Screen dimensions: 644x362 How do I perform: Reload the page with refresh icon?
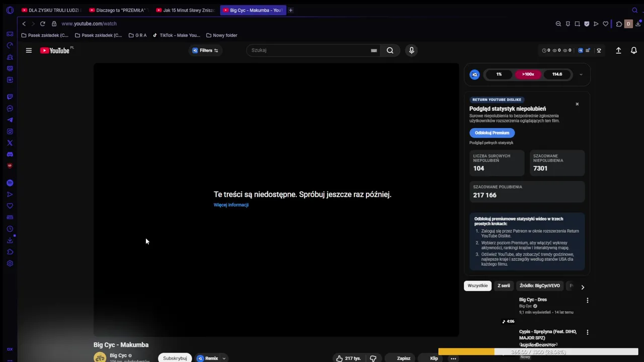(42, 24)
